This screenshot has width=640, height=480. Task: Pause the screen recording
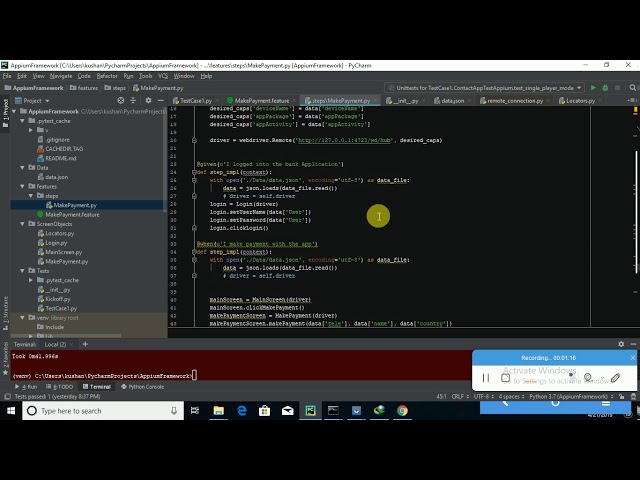coord(486,378)
